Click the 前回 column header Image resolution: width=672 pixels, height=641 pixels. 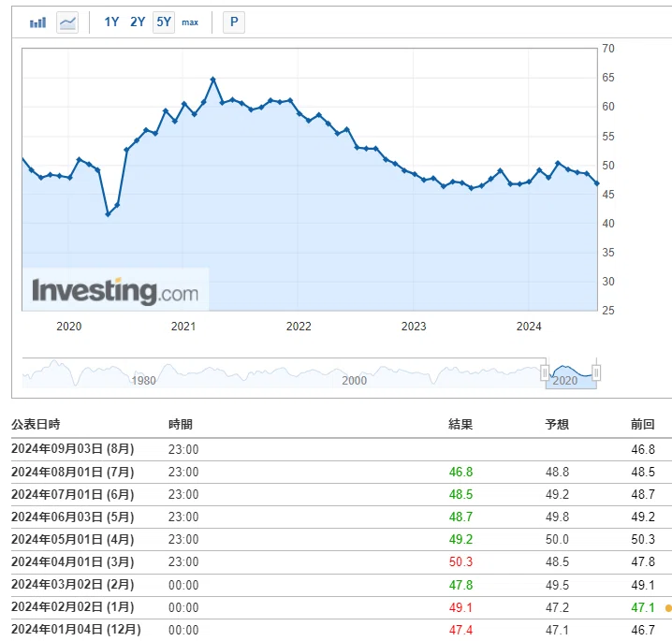click(642, 424)
